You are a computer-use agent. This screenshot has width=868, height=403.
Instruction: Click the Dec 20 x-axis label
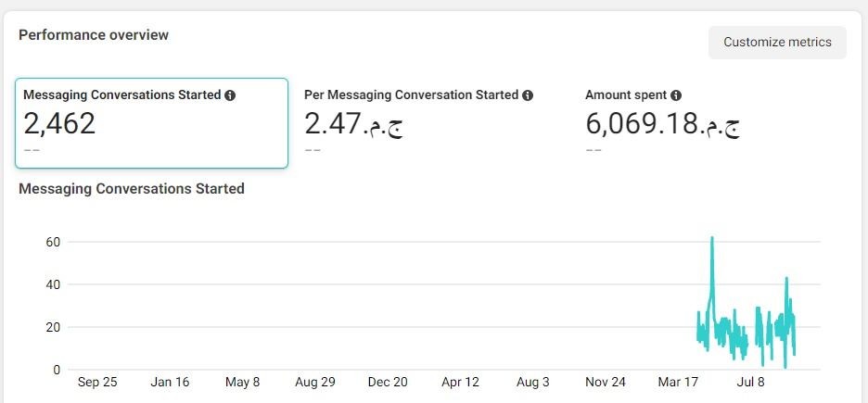click(388, 382)
